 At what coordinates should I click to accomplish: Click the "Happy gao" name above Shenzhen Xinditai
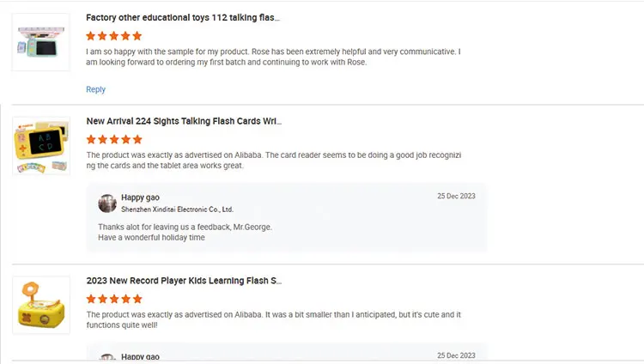[140, 197]
